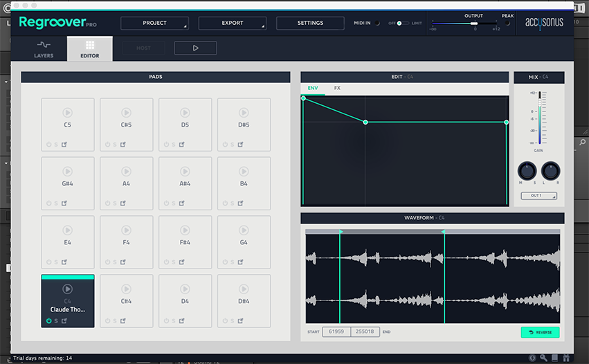
Task: Click the accusonus logo link
Action: pyautogui.click(x=544, y=23)
